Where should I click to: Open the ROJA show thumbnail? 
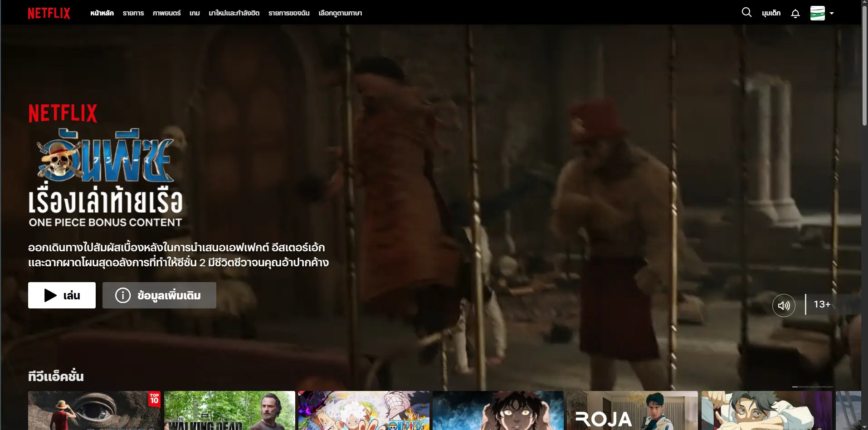(x=632, y=410)
